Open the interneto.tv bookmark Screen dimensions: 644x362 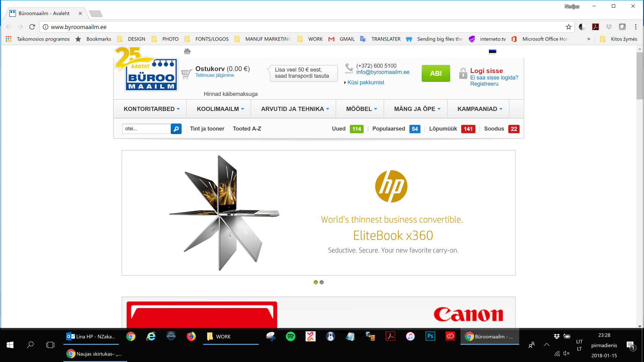click(487, 39)
